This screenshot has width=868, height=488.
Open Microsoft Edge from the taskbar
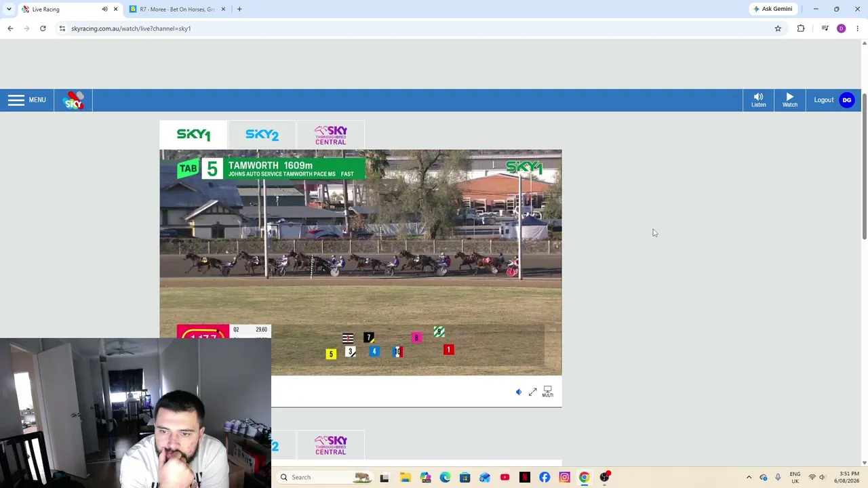[445, 477]
